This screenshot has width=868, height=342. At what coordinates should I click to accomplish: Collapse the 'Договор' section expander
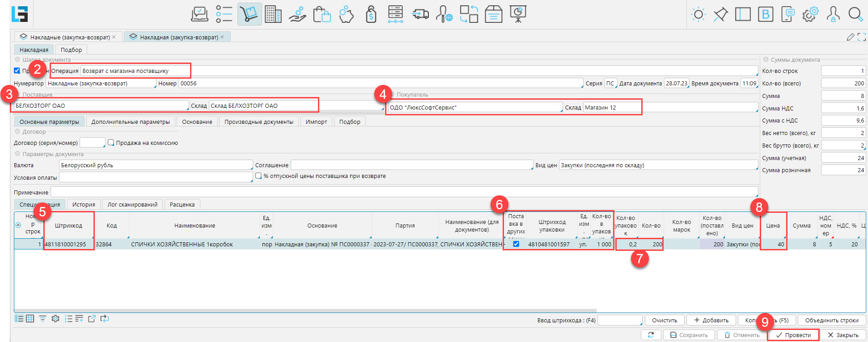tap(18, 131)
